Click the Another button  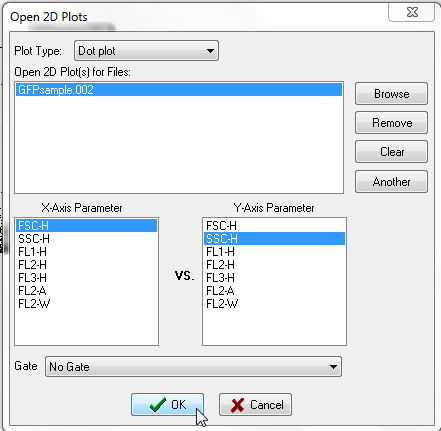pyautogui.click(x=391, y=182)
